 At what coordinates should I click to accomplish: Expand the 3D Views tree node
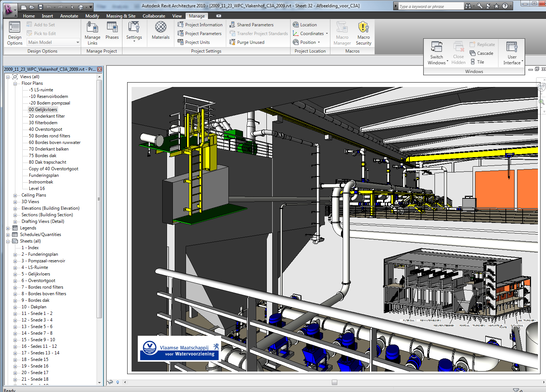(15, 202)
